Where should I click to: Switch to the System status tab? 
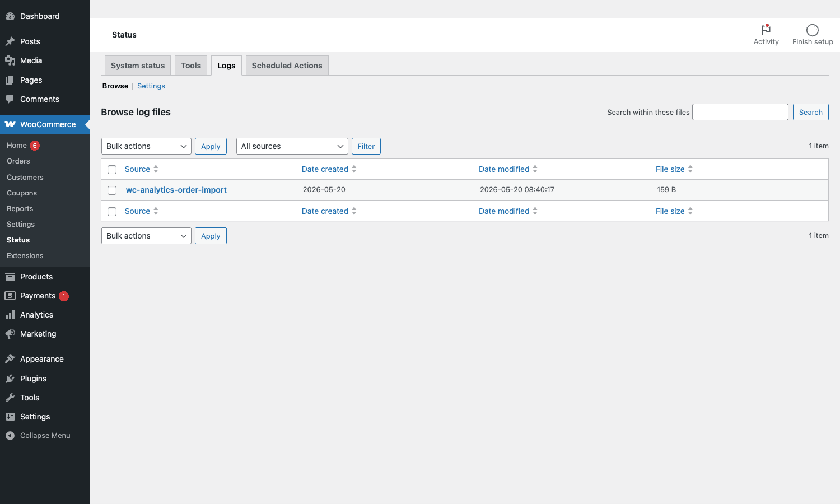click(138, 66)
